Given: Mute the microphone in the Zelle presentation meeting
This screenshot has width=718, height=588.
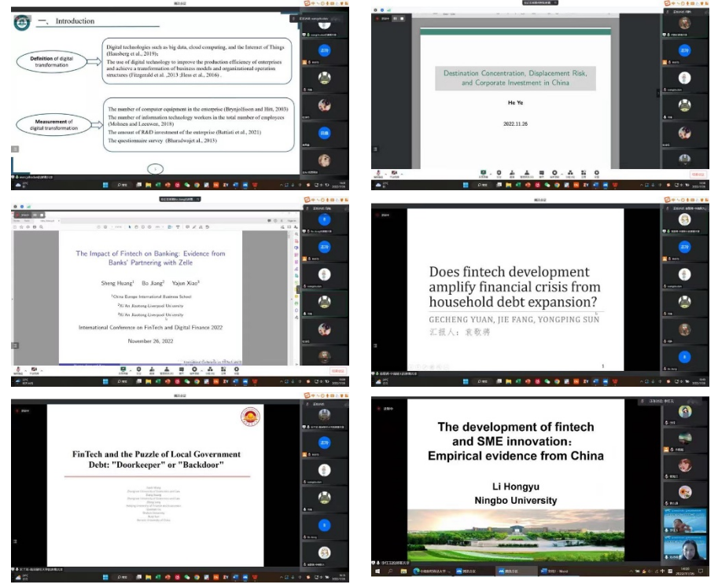Looking at the screenshot, I should [17, 368].
